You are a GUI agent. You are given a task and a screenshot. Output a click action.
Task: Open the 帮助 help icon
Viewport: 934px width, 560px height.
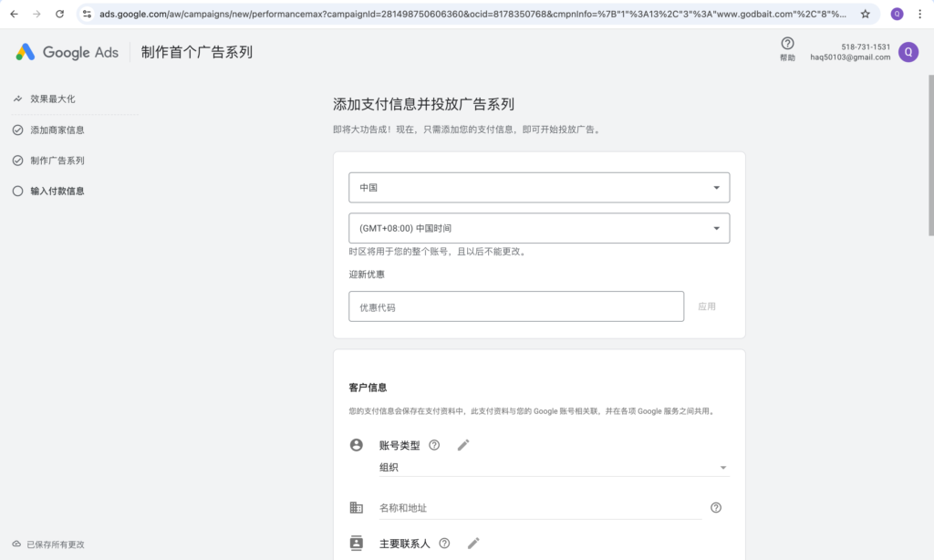tap(787, 44)
